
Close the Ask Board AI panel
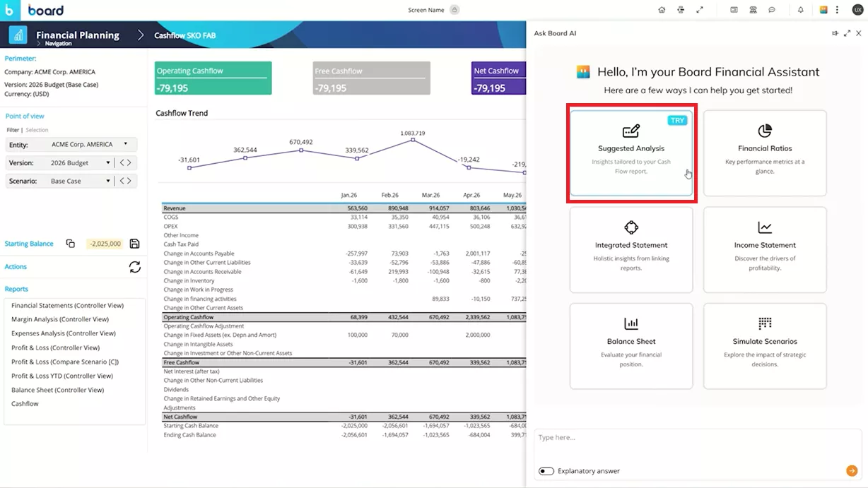[x=859, y=33]
